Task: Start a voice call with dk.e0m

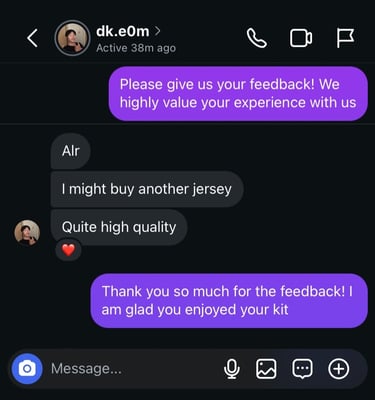Action: [257, 38]
